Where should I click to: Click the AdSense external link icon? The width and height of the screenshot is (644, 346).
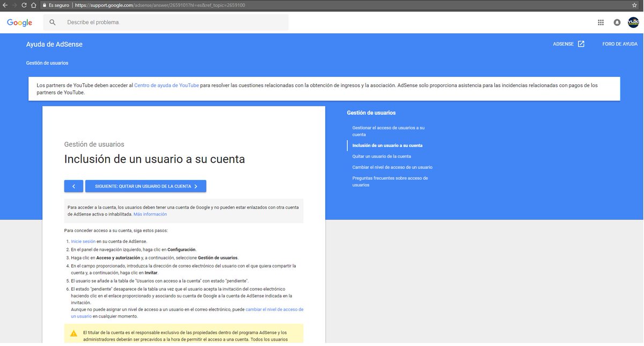[581, 44]
